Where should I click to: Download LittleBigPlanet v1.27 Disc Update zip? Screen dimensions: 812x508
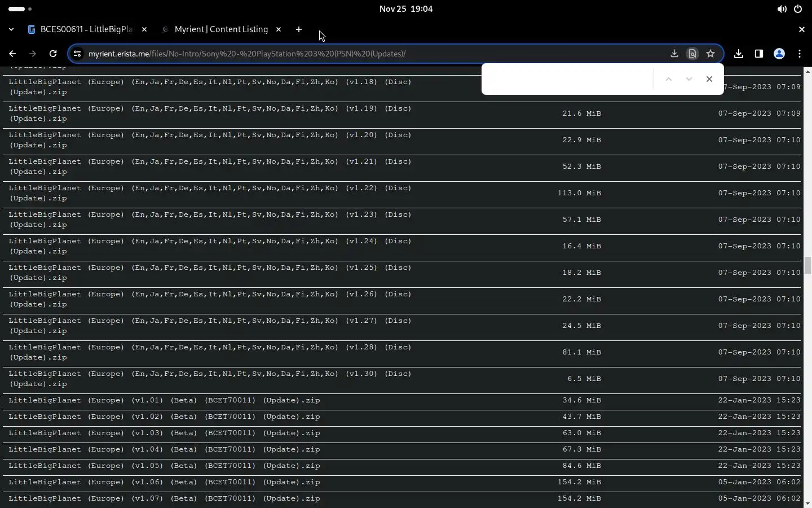point(210,326)
